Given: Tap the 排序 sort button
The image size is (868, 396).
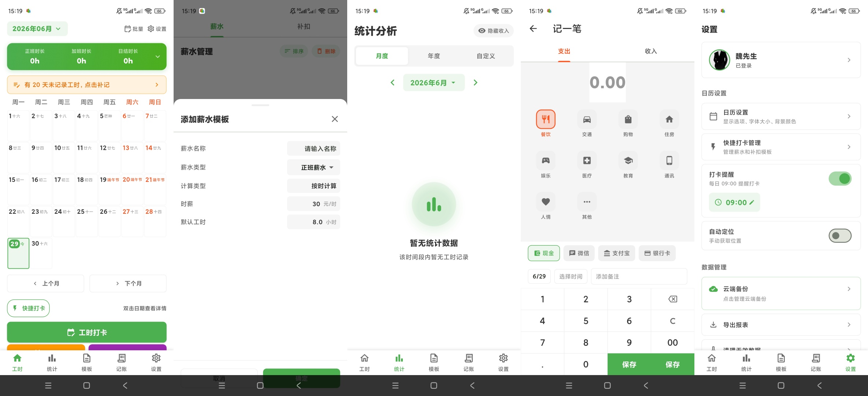Looking at the screenshot, I should pyautogui.click(x=294, y=51).
